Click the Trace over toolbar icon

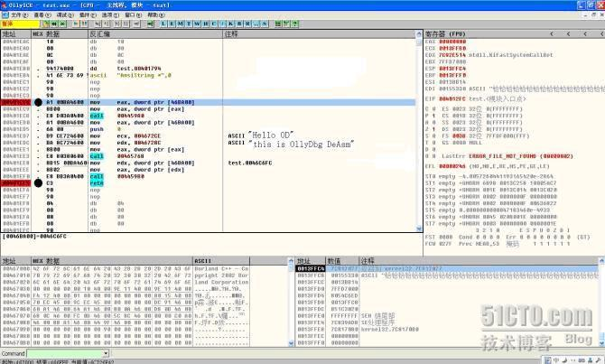(126, 23)
